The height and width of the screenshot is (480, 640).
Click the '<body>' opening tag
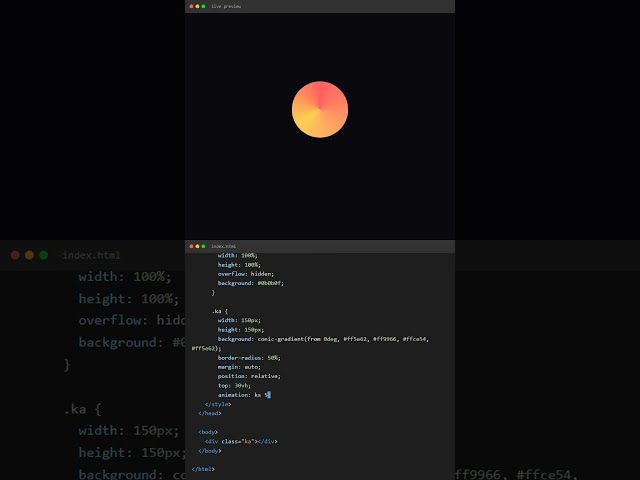click(x=208, y=432)
